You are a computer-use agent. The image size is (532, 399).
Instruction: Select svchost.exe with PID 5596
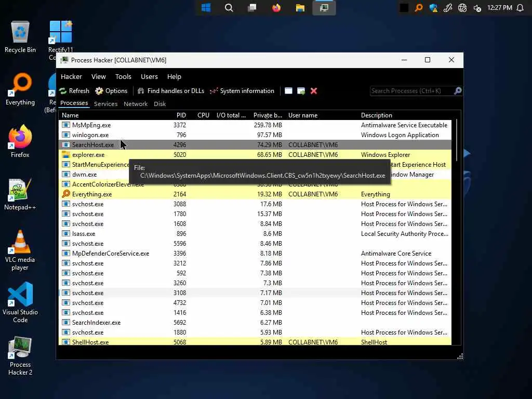coord(255,244)
